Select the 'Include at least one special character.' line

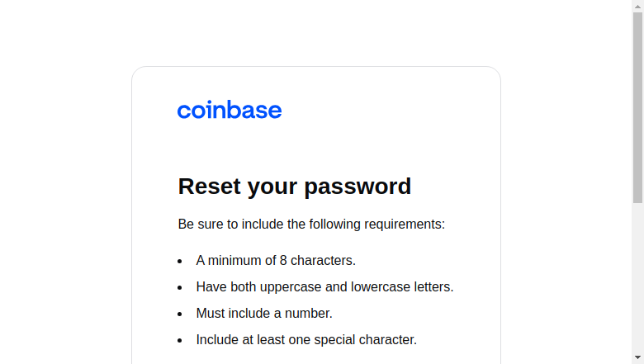pos(306,340)
